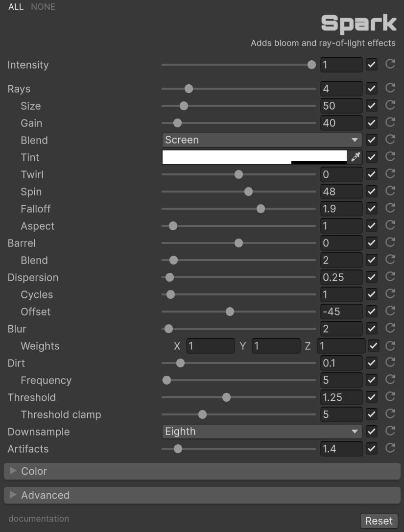This screenshot has height=532, width=404.
Task: Toggle the Barrel checkbox
Action: pos(372,243)
